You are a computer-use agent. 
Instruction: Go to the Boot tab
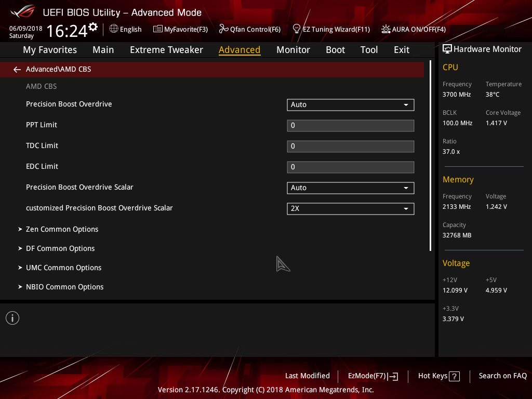click(335, 50)
